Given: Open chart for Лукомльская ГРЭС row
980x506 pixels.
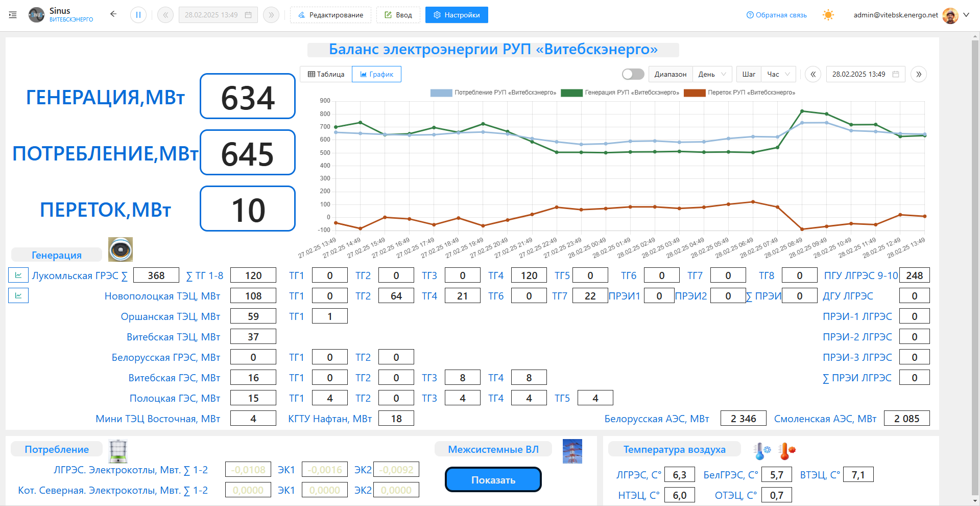Looking at the screenshot, I should click(18, 275).
